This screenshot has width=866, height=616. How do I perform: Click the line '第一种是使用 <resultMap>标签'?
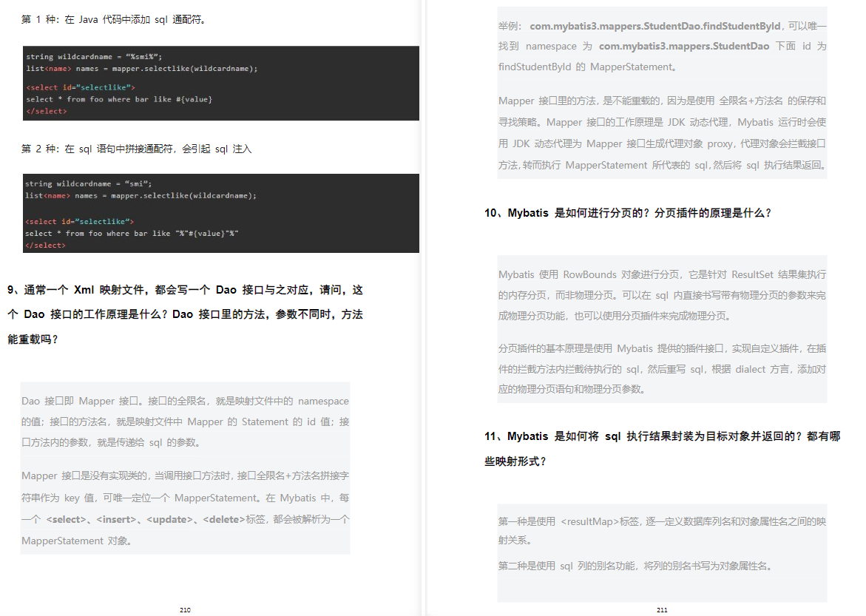click(662, 530)
